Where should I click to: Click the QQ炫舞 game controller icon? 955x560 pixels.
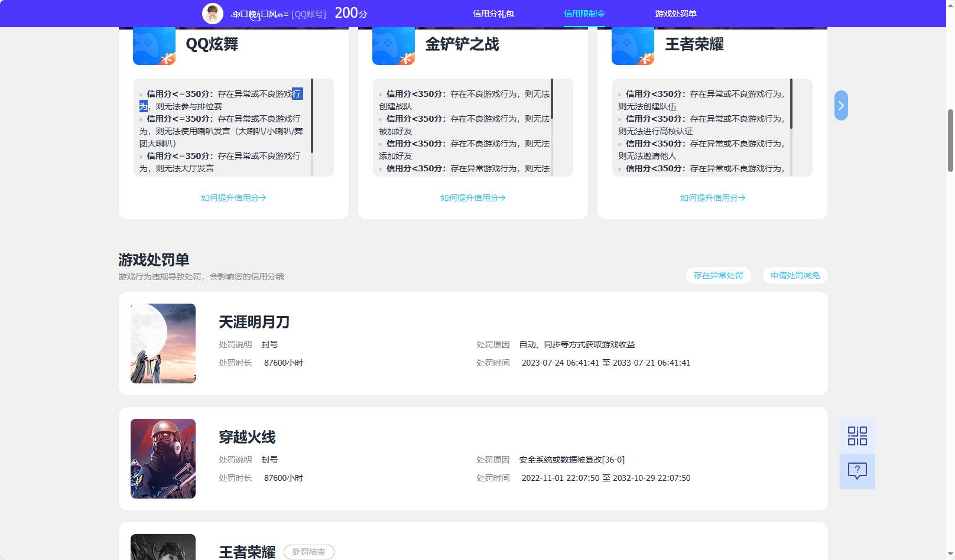pyautogui.click(x=154, y=47)
